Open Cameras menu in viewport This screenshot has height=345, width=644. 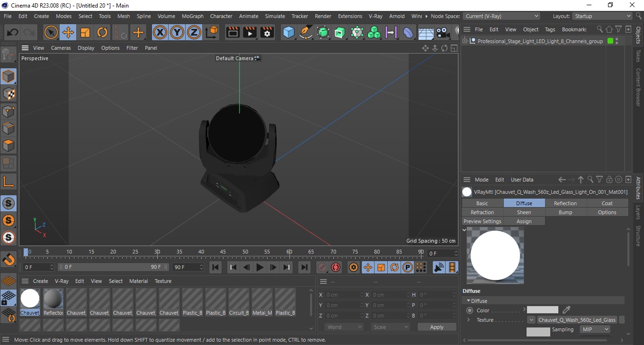pyautogui.click(x=61, y=48)
